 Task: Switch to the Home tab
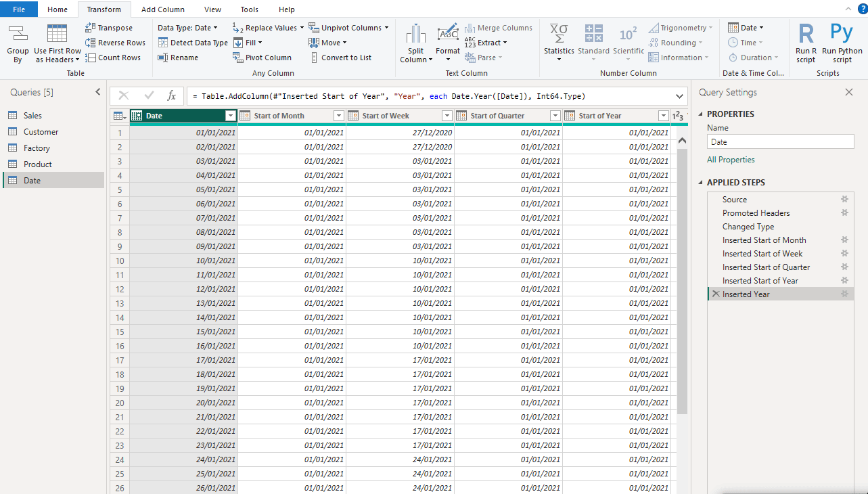(x=58, y=9)
